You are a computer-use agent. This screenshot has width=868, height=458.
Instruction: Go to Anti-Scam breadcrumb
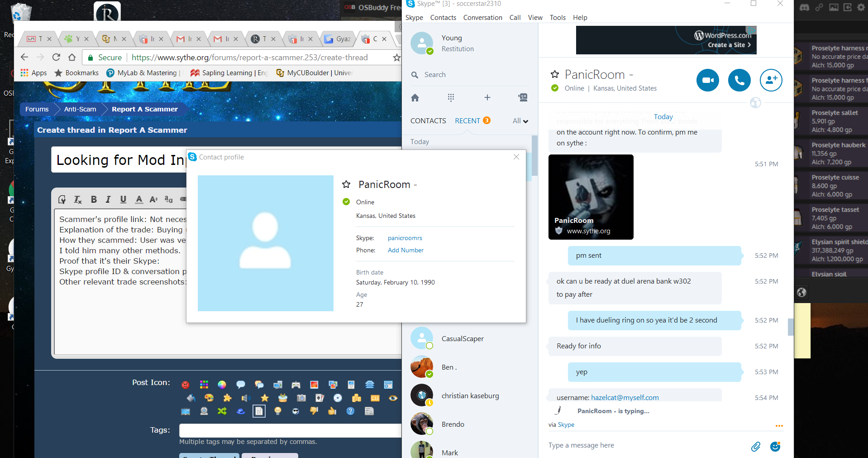(80, 109)
